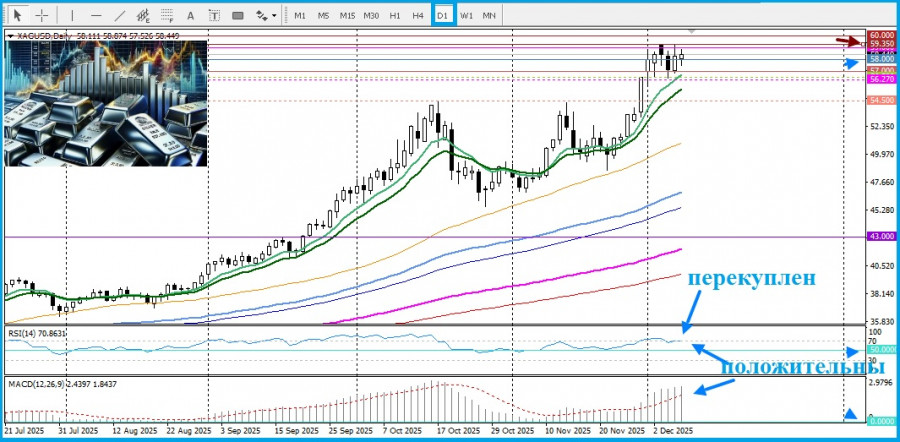Enable the W1 weekly timeframe
Image resolution: width=900 pixels, height=442 pixels.
[466, 15]
